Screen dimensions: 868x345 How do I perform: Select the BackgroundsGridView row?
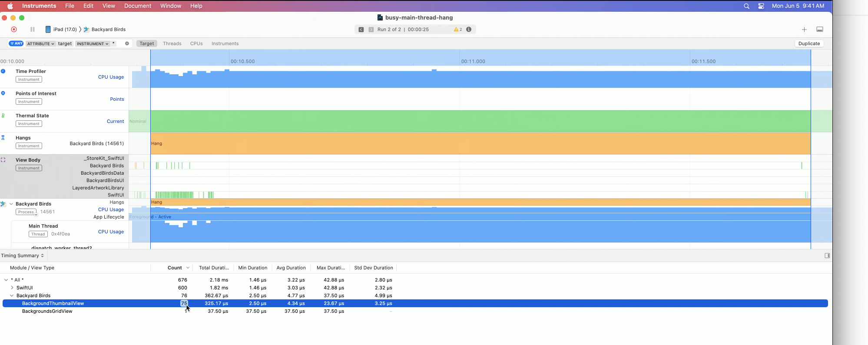click(x=415, y=311)
